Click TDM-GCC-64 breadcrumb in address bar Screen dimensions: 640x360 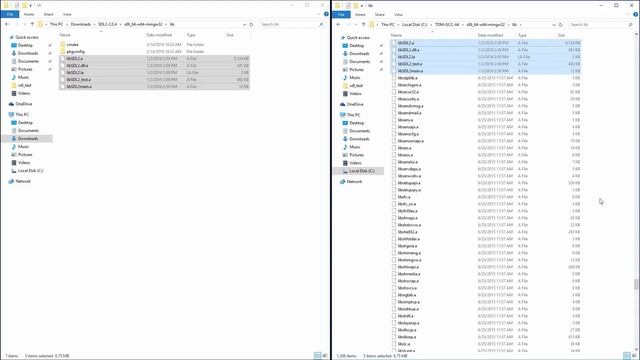pos(447,25)
